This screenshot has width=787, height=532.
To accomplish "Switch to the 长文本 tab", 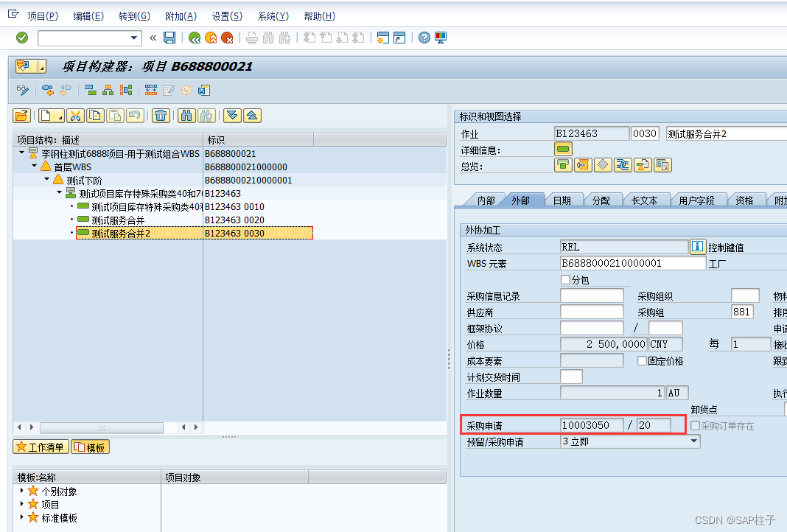I will tap(645, 200).
